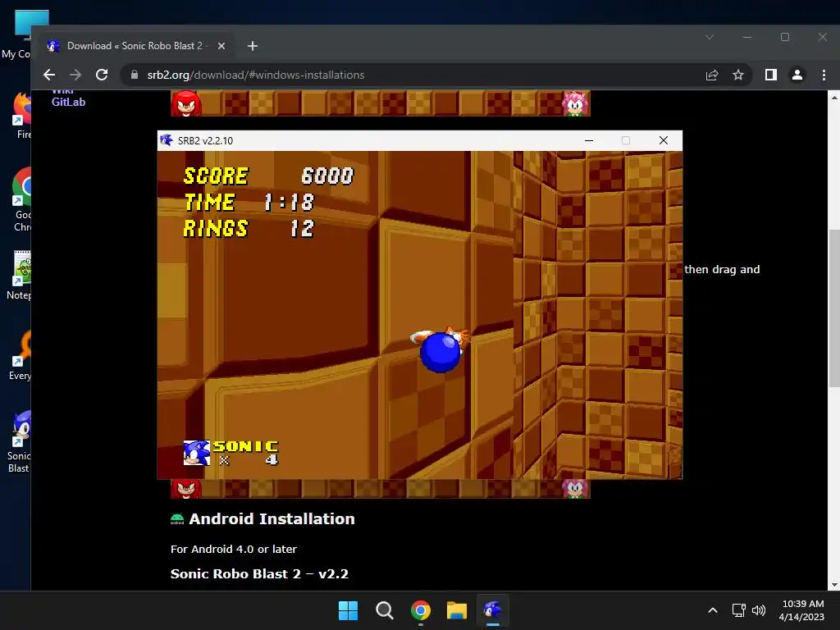The image size is (840, 630).
Task: Select the Sonic Robo Blast desktop shortcut
Action: 20,441
